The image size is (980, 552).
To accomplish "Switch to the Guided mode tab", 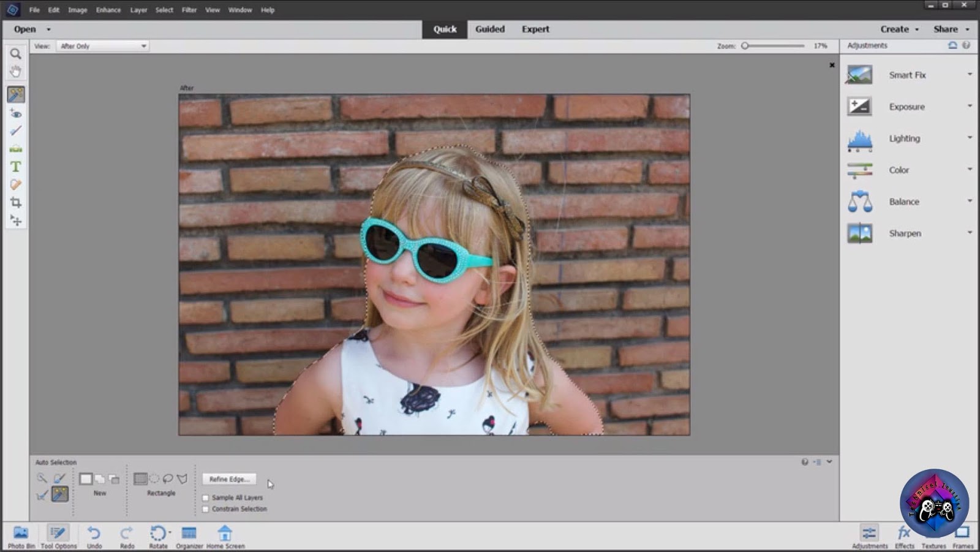I will pyautogui.click(x=490, y=29).
